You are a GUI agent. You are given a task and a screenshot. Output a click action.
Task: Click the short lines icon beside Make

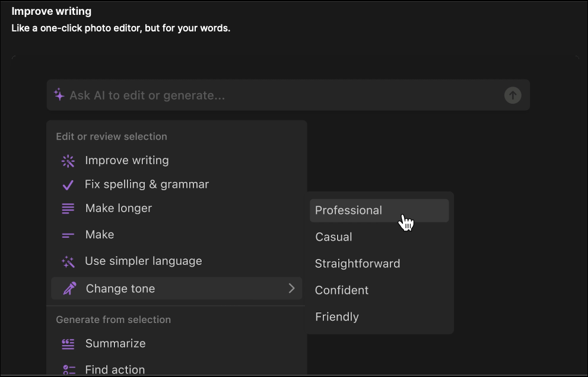(68, 235)
